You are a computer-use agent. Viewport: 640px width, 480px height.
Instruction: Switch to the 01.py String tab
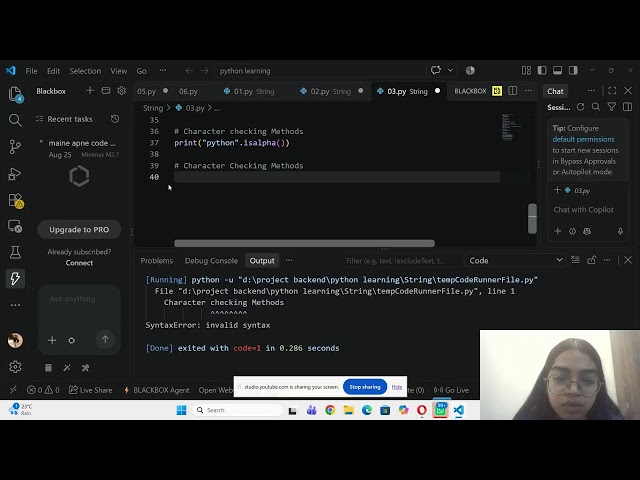pyautogui.click(x=254, y=91)
